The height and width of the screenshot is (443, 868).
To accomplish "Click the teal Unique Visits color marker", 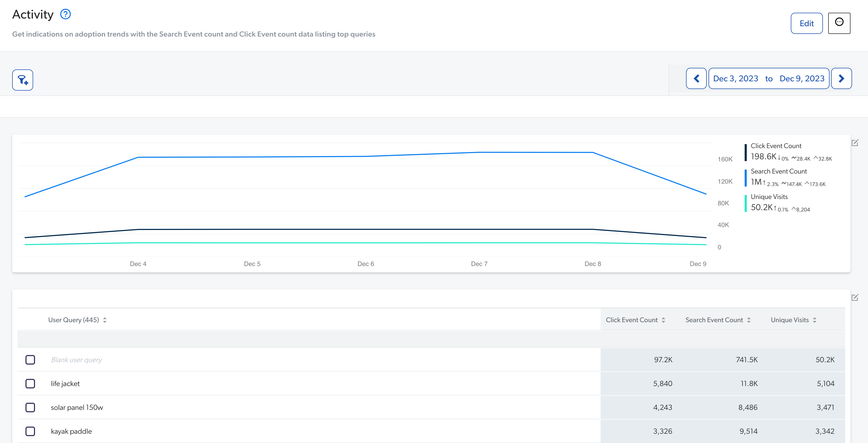I will [x=745, y=203].
